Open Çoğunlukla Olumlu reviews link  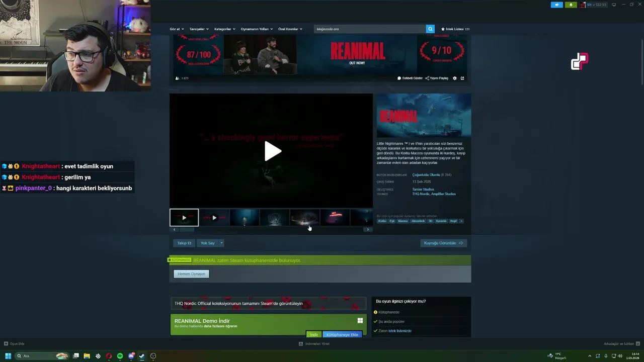pyautogui.click(x=426, y=175)
